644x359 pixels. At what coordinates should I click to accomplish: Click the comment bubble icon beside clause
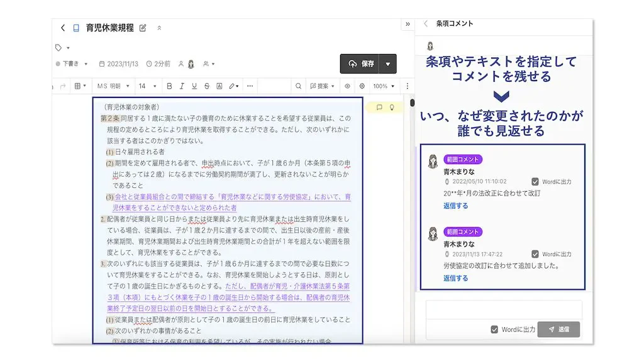coord(379,108)
